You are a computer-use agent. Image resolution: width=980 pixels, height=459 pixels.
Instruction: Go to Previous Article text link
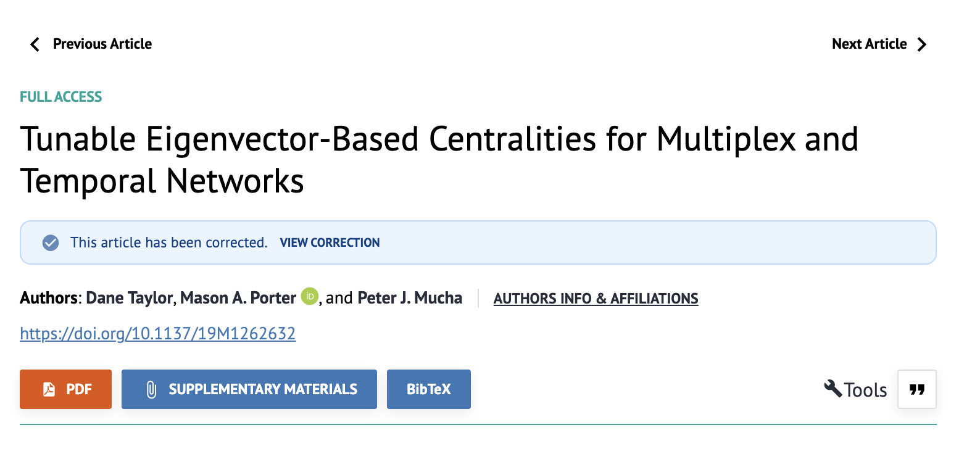click(x=102, y=44)
